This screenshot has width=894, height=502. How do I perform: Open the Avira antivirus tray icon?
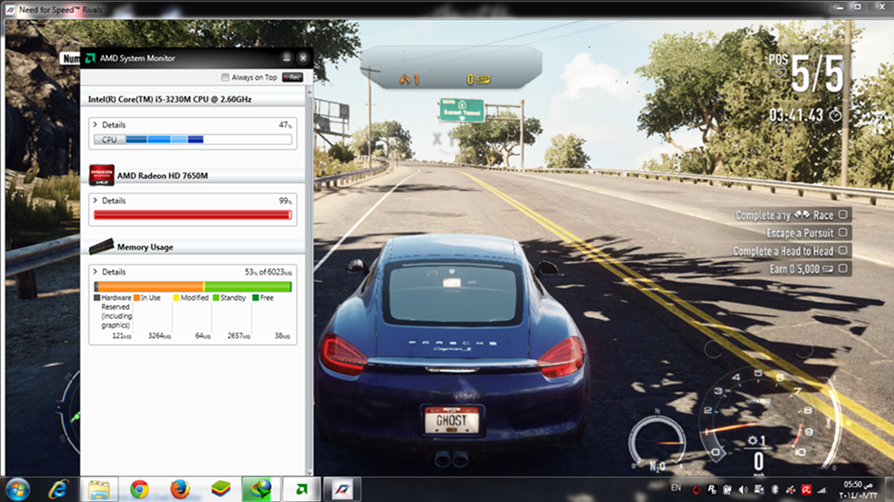[807, 490]
